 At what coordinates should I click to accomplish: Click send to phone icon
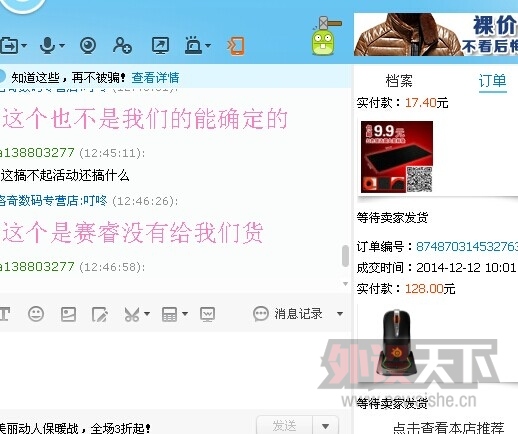click(236, 46)
